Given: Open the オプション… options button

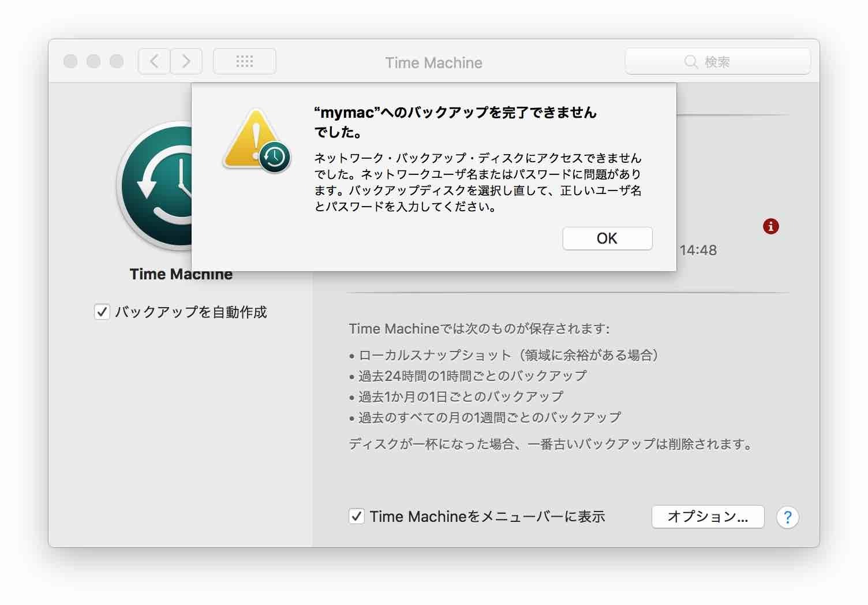Looking at the screenshot, I should tap(708, 517).
